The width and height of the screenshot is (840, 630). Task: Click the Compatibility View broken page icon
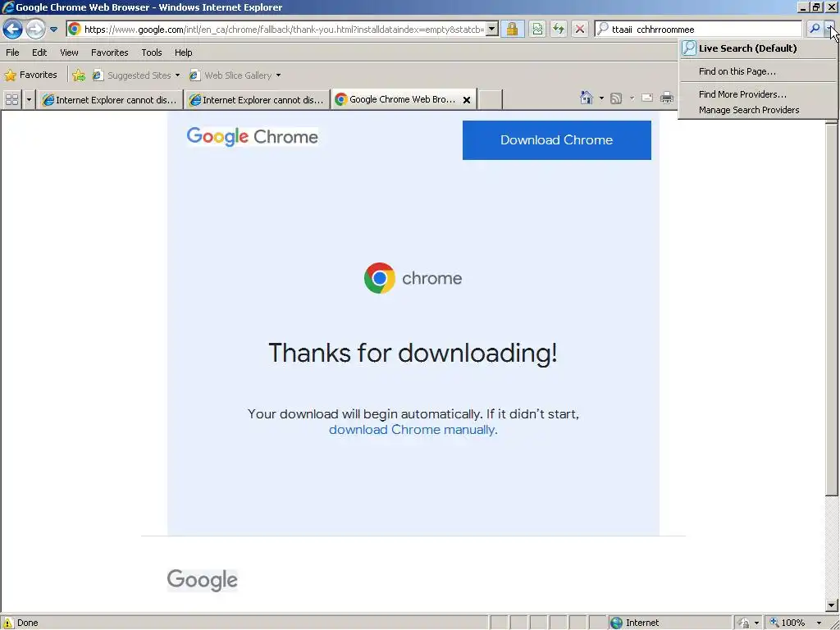pyautogui.click(x=537, y=29)
